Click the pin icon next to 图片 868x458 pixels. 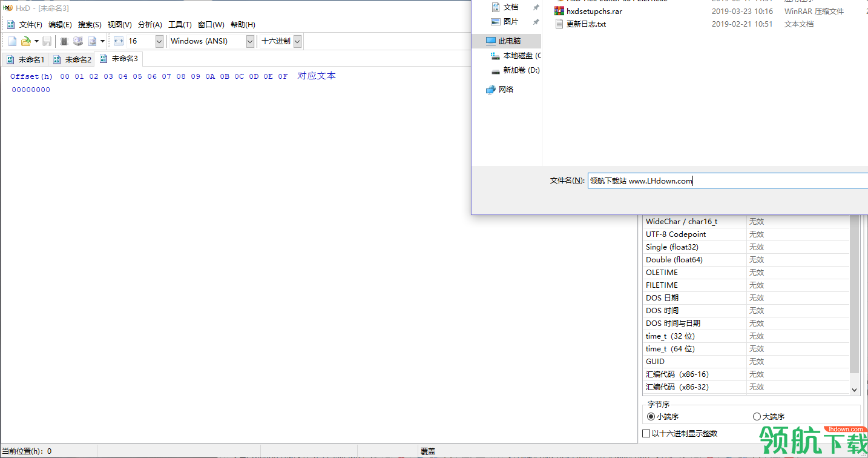[x=536, y=22]
